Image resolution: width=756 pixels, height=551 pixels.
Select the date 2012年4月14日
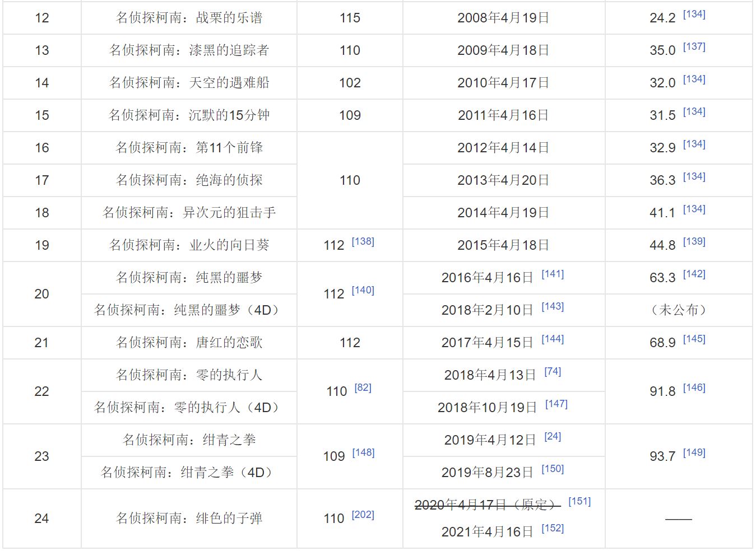[x=503, y=148]
